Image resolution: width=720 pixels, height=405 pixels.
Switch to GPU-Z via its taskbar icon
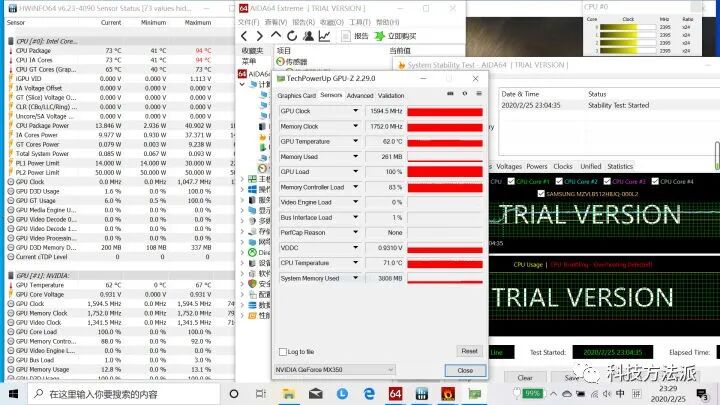coord(475,394)
